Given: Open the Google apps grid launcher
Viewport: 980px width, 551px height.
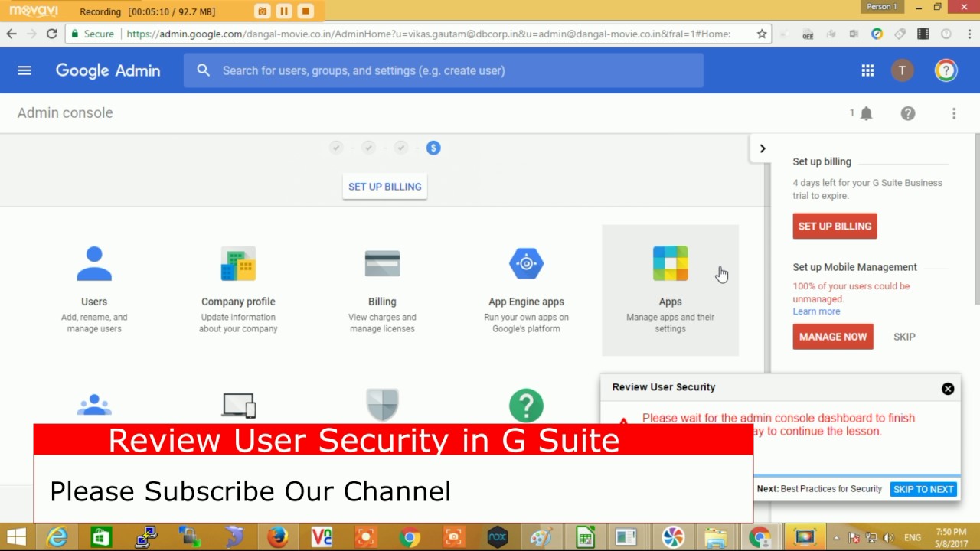Looking at the screenshot, I should tap(867, 70).
